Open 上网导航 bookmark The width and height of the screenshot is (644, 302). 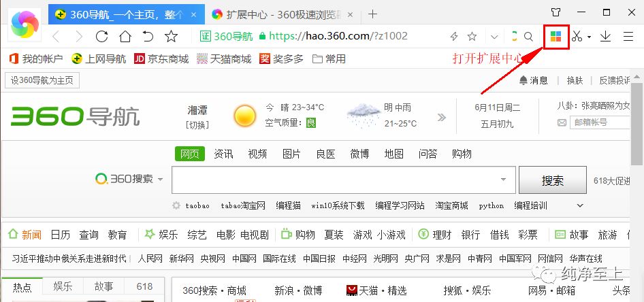(99, 59)
